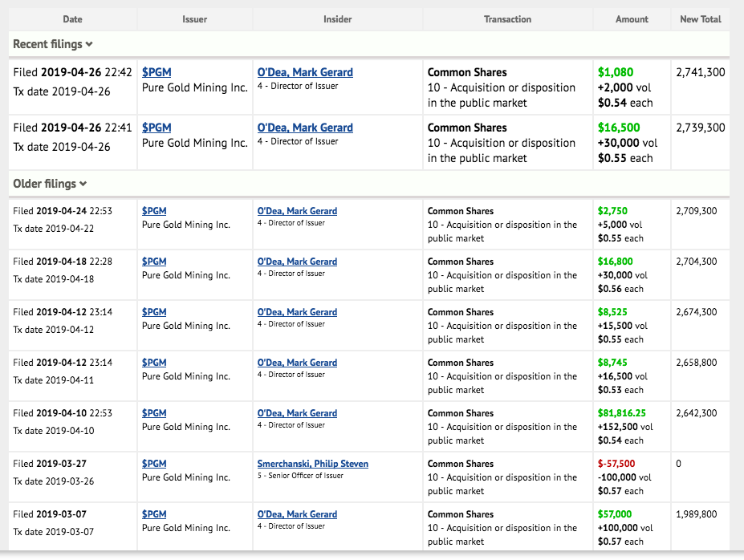Open O'Dea, Mark Gerard in $16,500 transaction row
The height and width of the screenshot is (560, 744).
point(305,128)
